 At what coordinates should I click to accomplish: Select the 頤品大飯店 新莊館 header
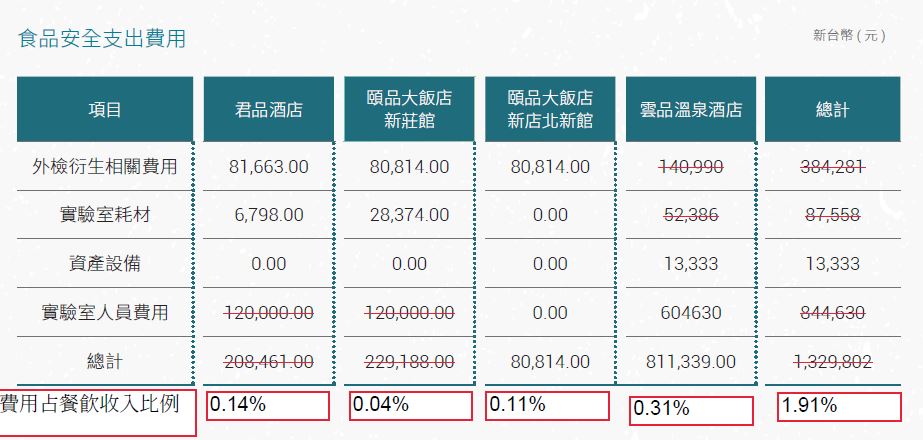[409, 109]
